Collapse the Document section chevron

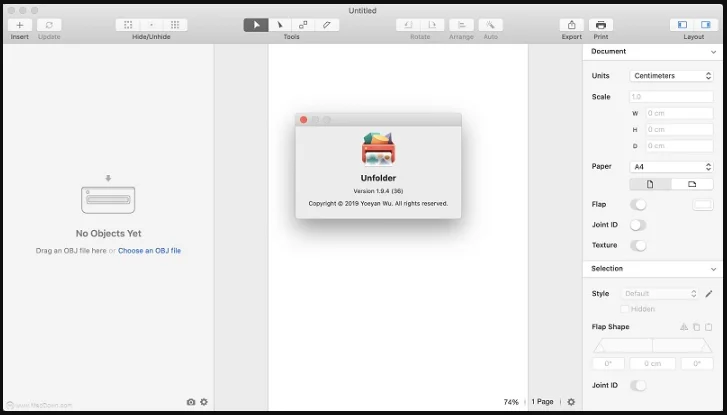pos(713,52)
